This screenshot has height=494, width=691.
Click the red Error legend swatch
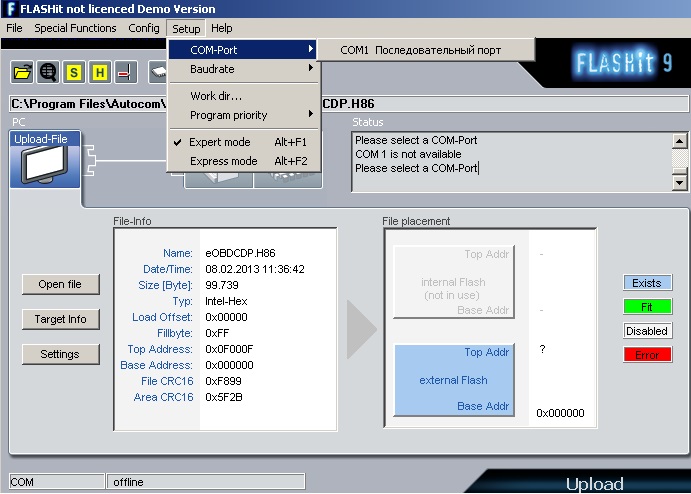(x=647, y=355)
